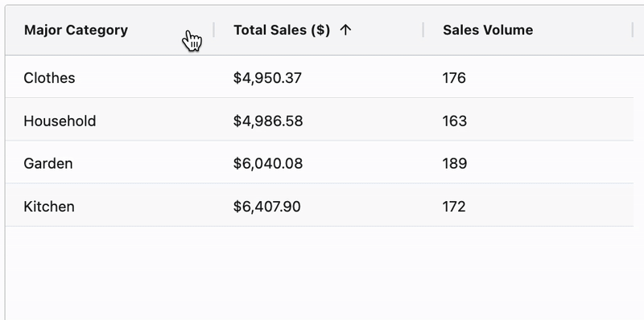Click resize divider after Sales Volume
Viewport: 644px width, 320px height.
coord(633,30)
